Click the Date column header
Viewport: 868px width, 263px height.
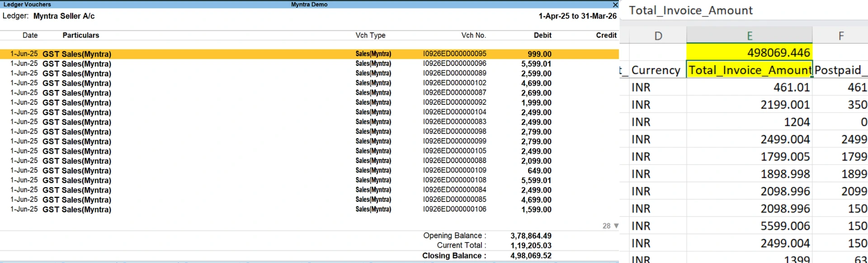pos(30,35)
